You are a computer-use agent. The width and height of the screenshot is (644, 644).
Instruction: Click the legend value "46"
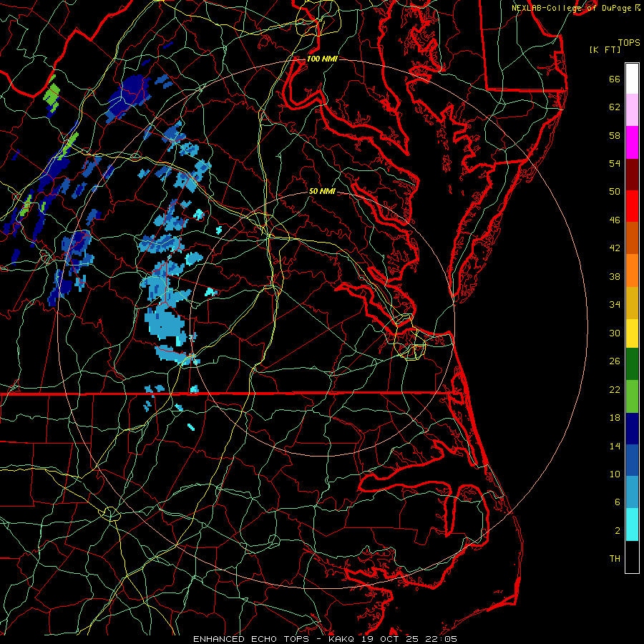click(615, 220)
